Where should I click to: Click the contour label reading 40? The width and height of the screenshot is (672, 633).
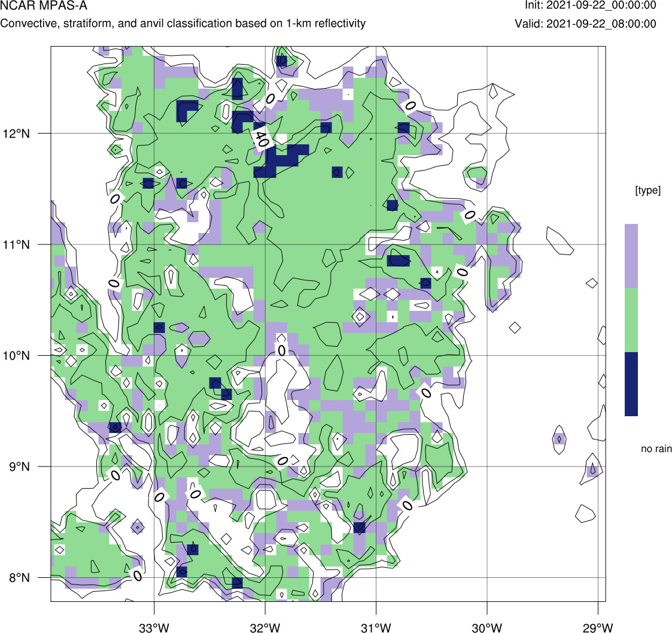point(261,138)
